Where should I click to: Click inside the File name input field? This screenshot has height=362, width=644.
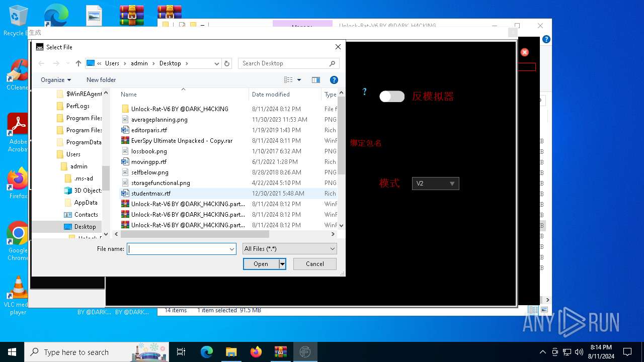click(178, 249)
